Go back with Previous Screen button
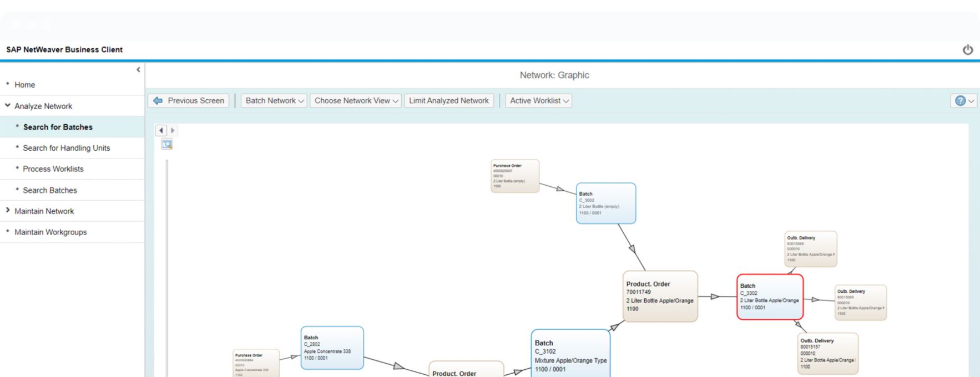 click(x=189, y=101)
